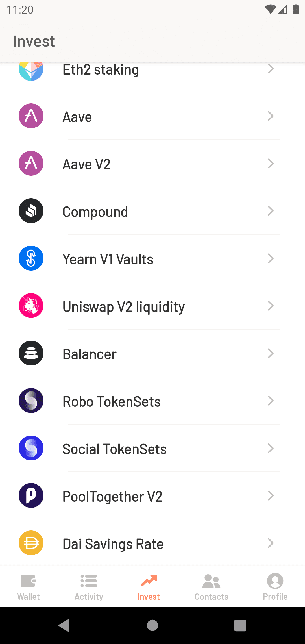305x644 pixels.
Task: Tap the PoolTogether V2 logo
Action: pos(31,495)
